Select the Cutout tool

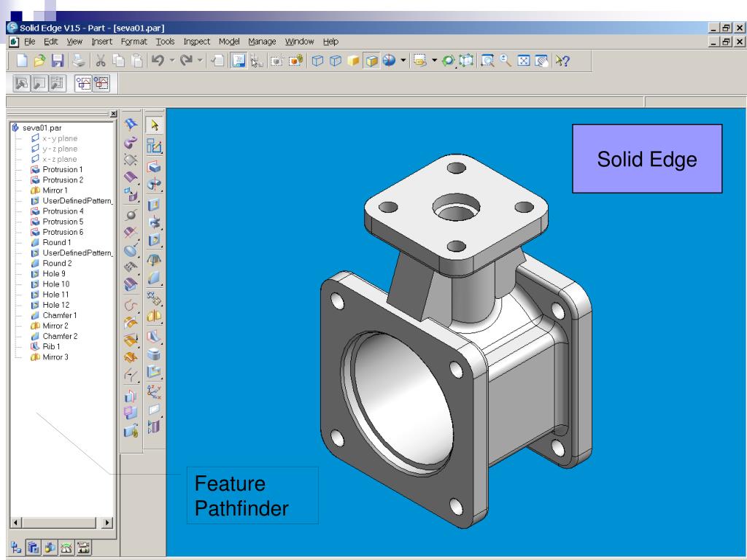point(154,205)
